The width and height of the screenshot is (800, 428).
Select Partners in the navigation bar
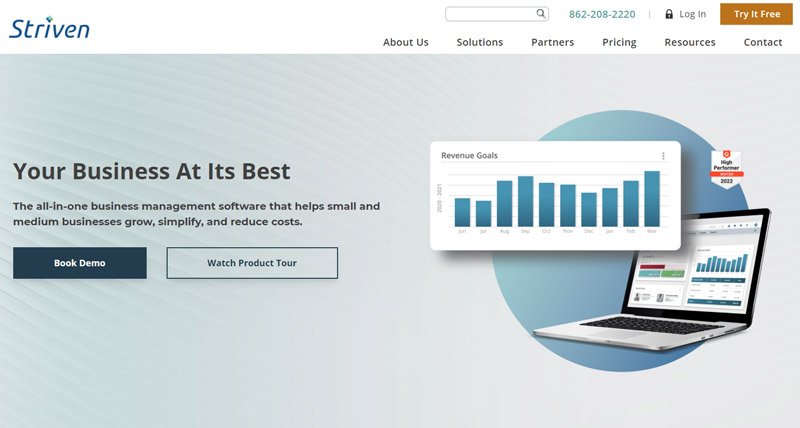[x=552, y=42]
